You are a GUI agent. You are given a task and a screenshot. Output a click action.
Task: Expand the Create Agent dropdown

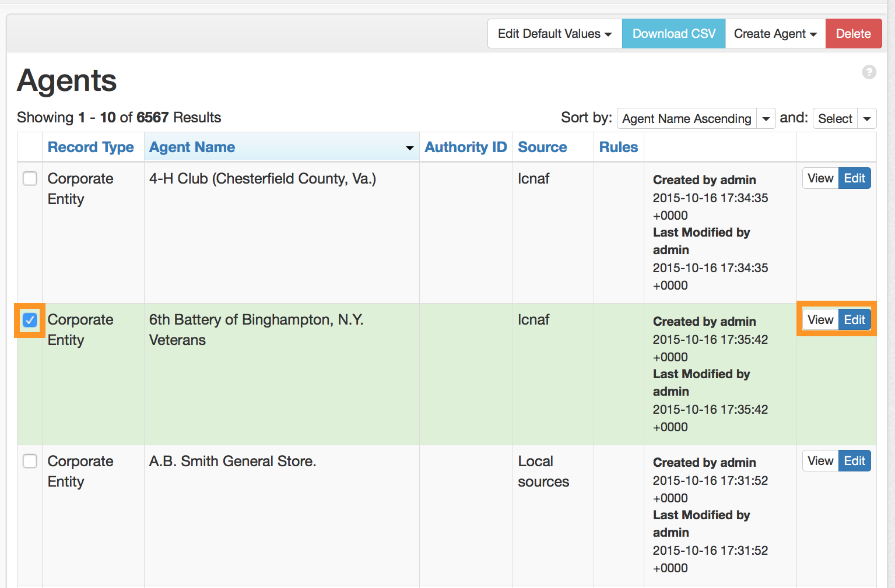pyautogui.click(x=775, y=34)
